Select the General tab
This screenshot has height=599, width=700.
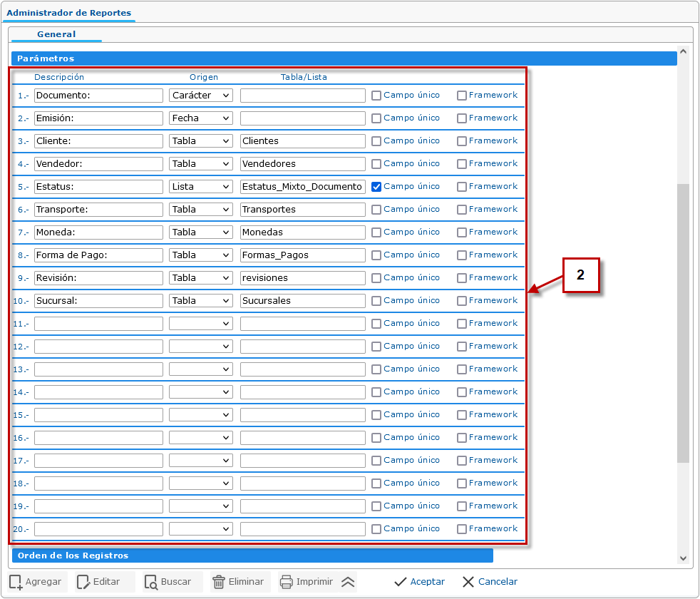click(x=56, y=34)
